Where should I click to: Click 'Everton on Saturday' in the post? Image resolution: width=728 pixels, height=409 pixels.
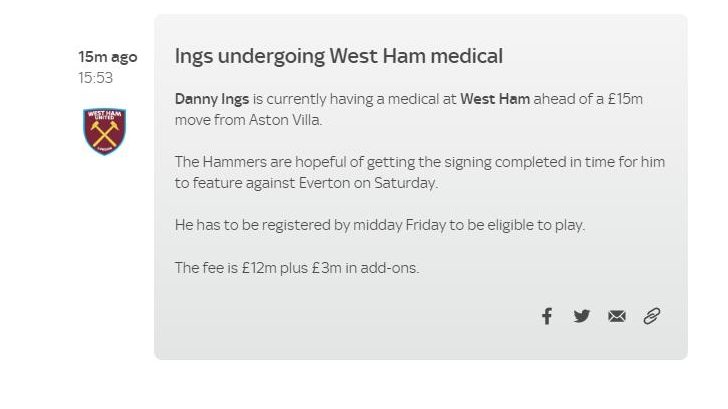368,183
